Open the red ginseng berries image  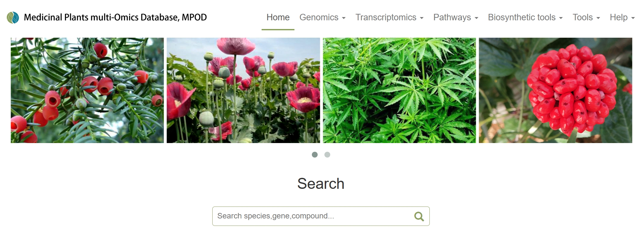pyautogui.click(x=555, y=90)
